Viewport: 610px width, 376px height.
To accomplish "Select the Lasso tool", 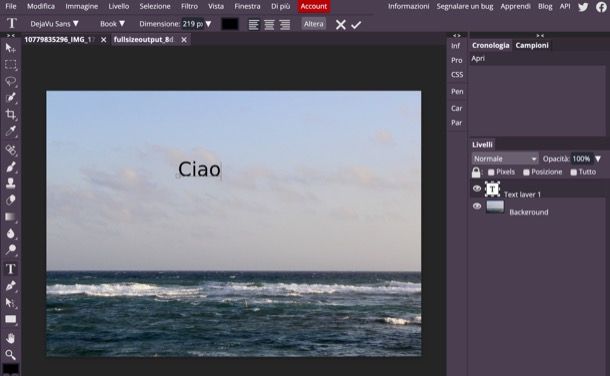I will (11, 81).
